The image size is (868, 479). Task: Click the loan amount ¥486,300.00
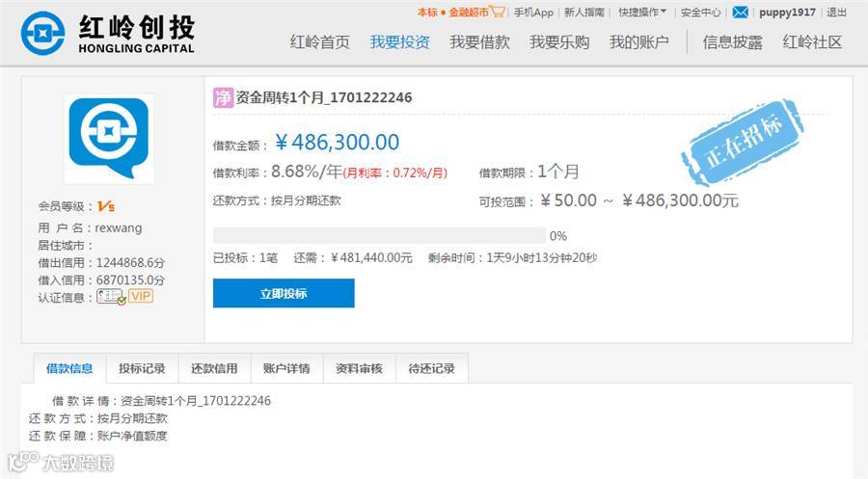pos(337,142)
